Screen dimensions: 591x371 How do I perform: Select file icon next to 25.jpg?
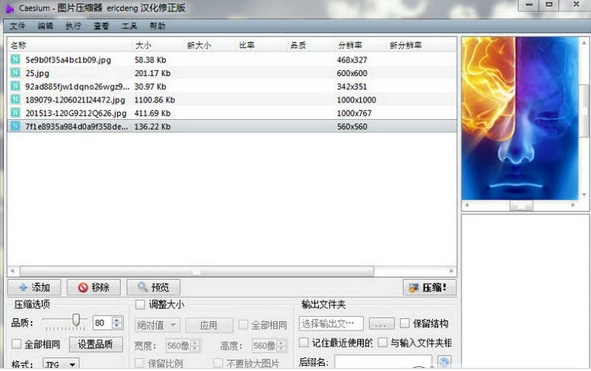tap(15, 73)
